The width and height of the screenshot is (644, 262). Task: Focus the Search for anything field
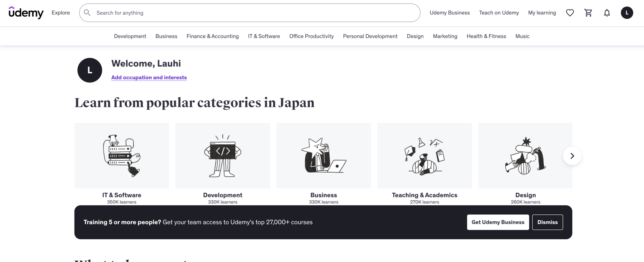tap(252, 13)
